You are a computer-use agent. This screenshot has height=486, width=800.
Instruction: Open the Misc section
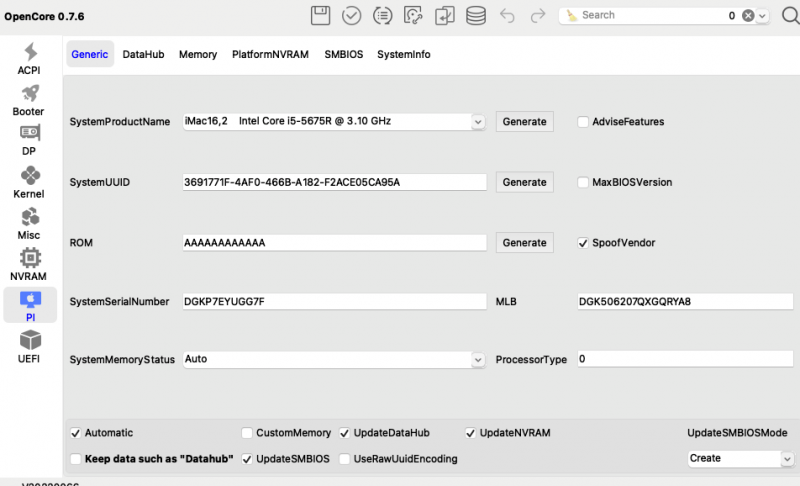pyautogui.click(x=29, y=223)
